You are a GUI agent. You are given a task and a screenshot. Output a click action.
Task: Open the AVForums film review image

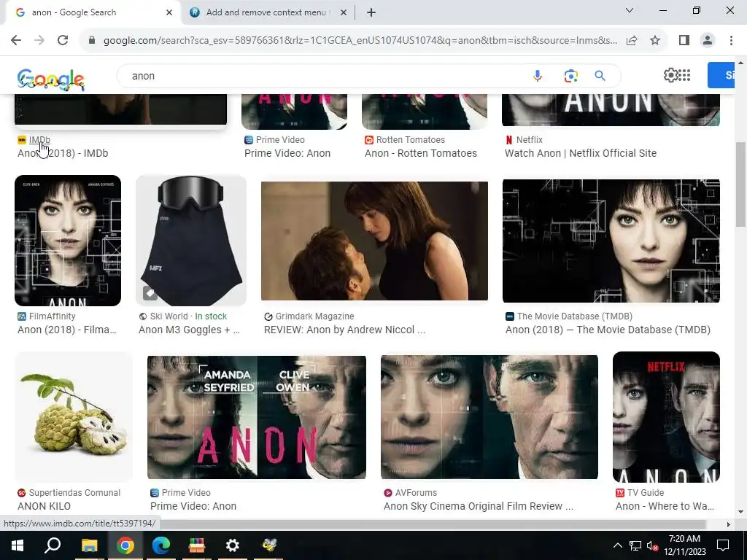tap(489, 417)
